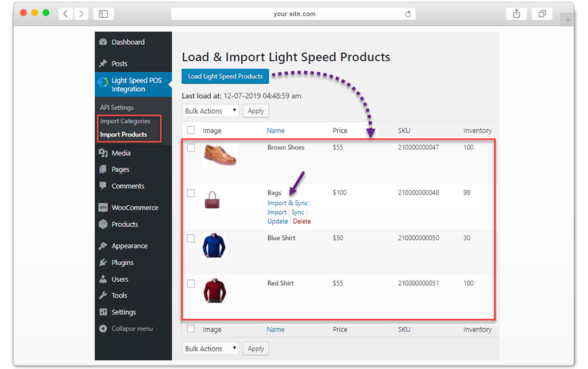Click the Tools wrench icon
This screenshot has width=588, height=369.
(x=103, y=295)
